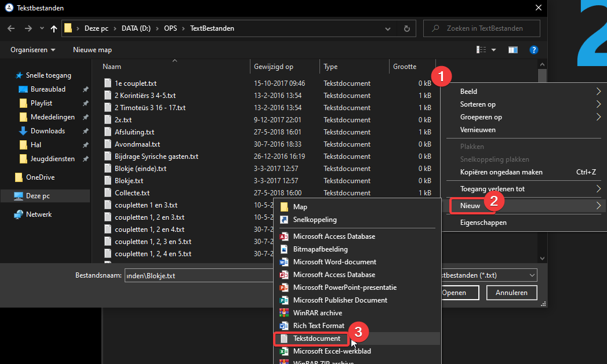Select the file Avondmaal.txt
This screenshot has width=607, height=364.
point(137,144)
